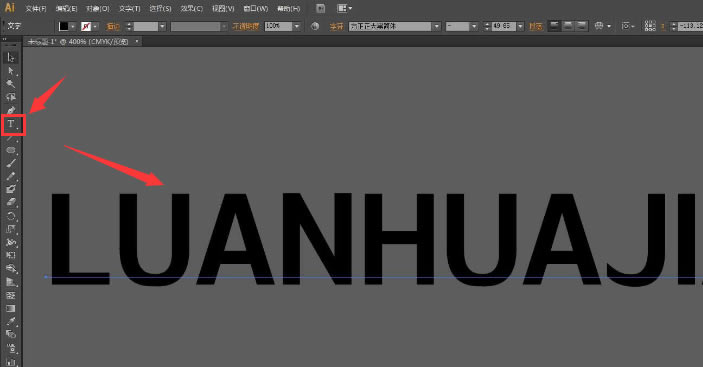The height and width of the screenshot is (367, 703).
Task: Select the Selection tool (black arrow)
Action: pyautogui.click(x=11, y=57)
